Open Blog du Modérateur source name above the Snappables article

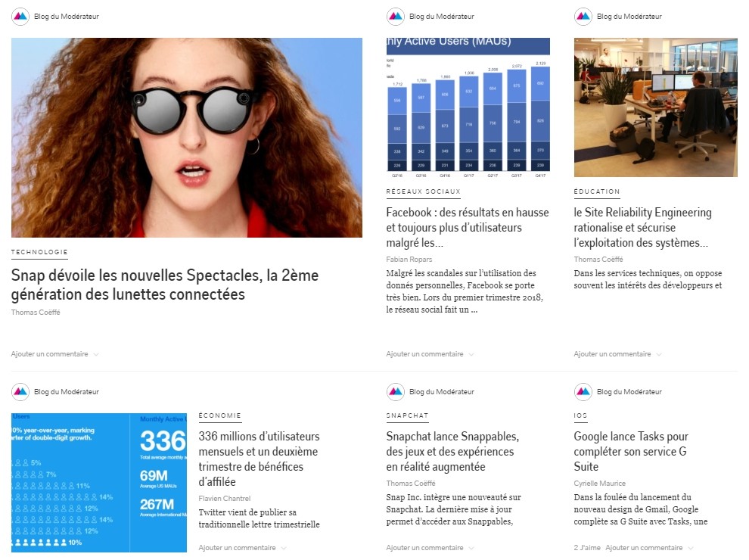pyautogui.click(x=442, y=392)
